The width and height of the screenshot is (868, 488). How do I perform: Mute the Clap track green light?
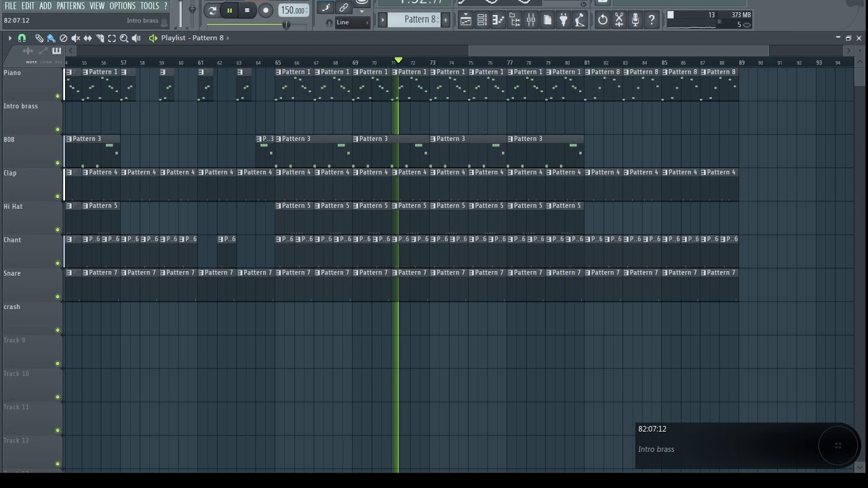coord(58,197)
